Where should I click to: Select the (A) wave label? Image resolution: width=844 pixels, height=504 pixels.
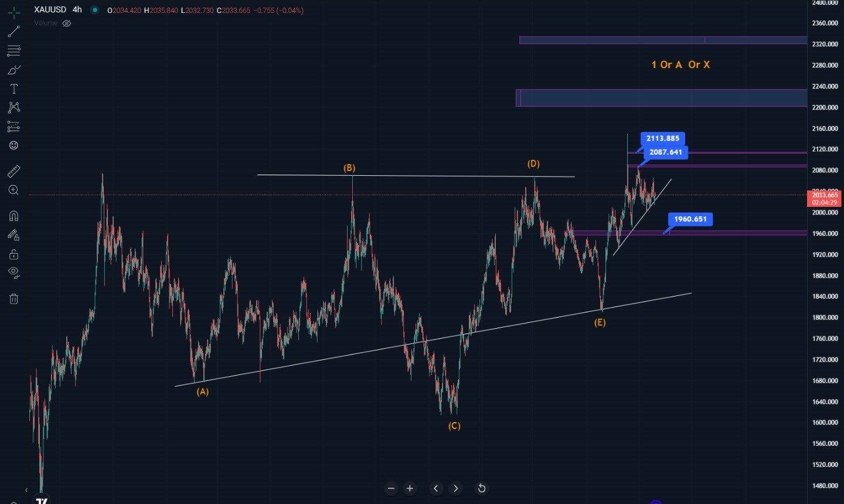coord(202,391)
